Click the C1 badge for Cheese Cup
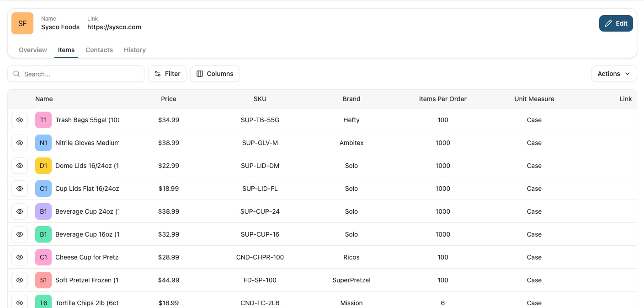The height and width of the screenshot is (308, 644). [43, 257]
